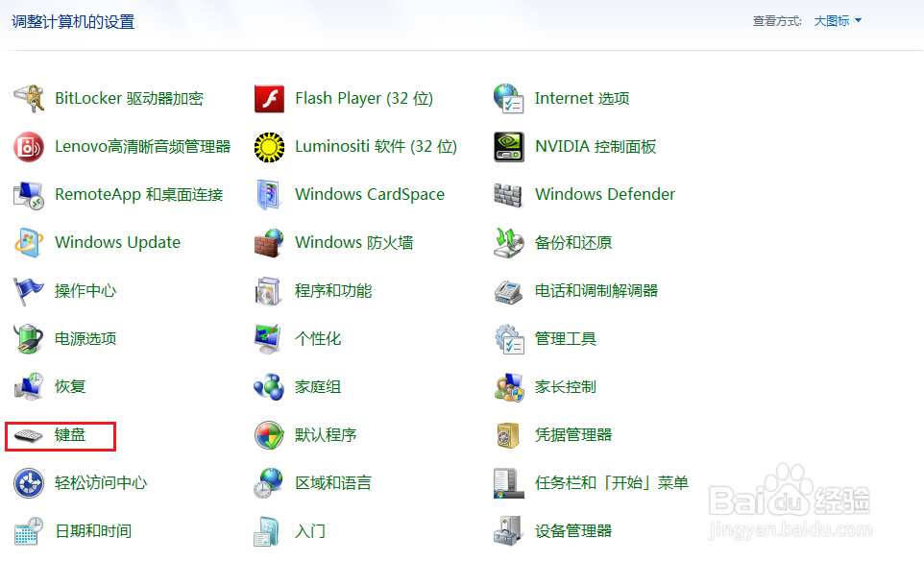Screen dimensions: 924x562
Task: Click the 键盘 text link
Action: coord(70,435)
